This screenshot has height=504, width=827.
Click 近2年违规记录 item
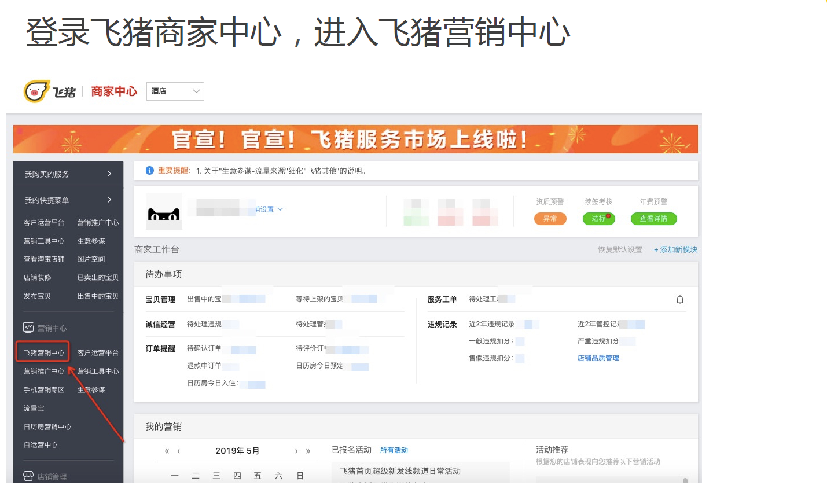492,324
